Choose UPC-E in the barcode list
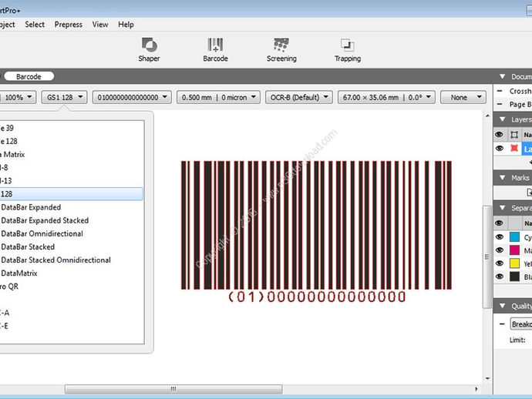The image size is (532, 399). (71, 326)
